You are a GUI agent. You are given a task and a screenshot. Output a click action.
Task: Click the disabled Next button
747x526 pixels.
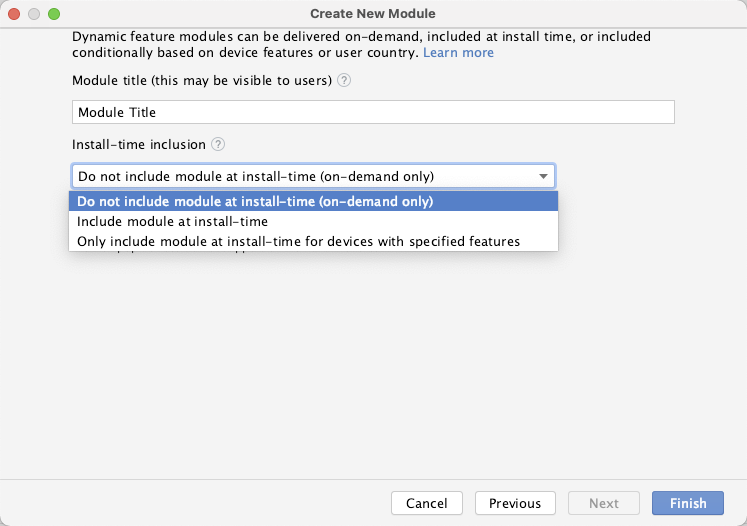click(603, 503)
